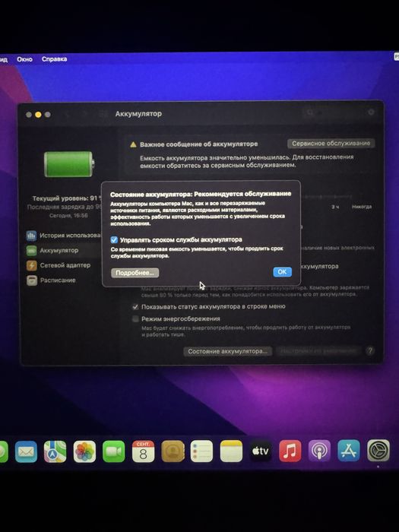399x532 pixels.
Task: Open System Preferences from the Dock
Action: pyautogui.click(x=378, y=451)
